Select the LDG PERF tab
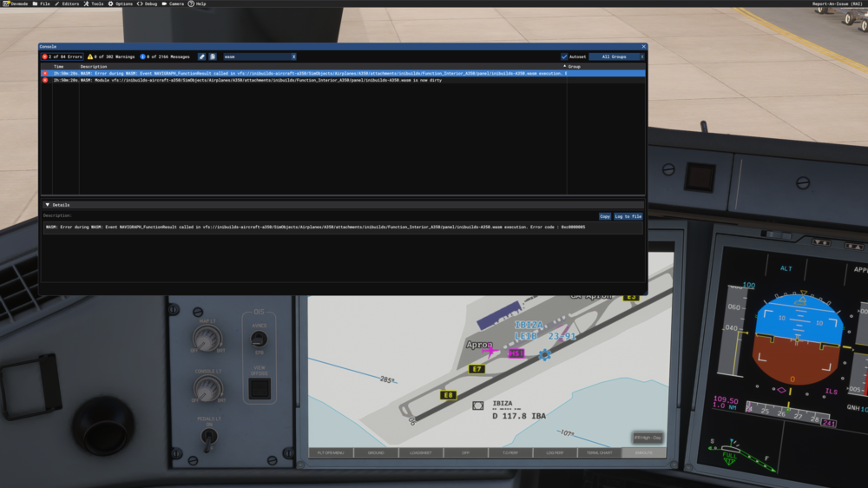This screenshot has height=488, width=868. [x=555, y=452]
